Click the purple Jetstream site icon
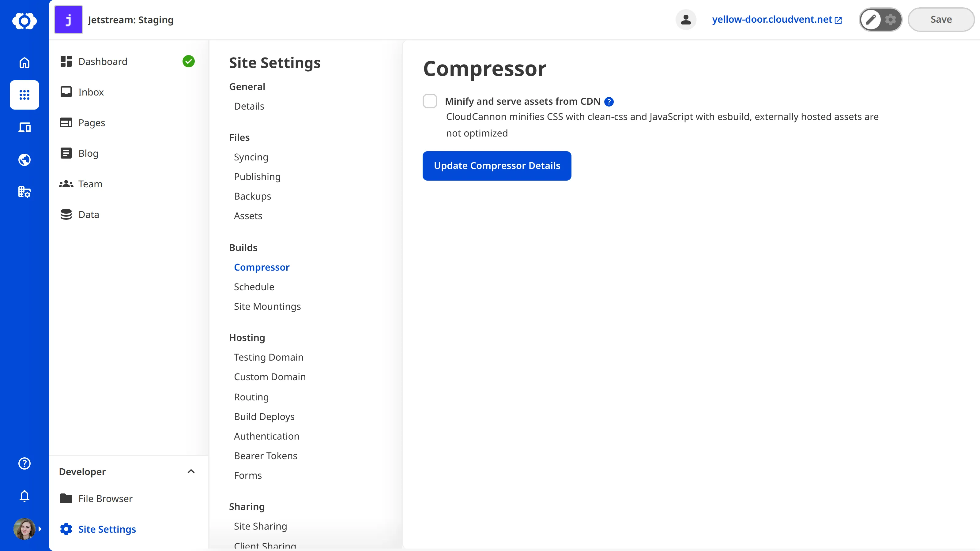 [x=69, y=20]
